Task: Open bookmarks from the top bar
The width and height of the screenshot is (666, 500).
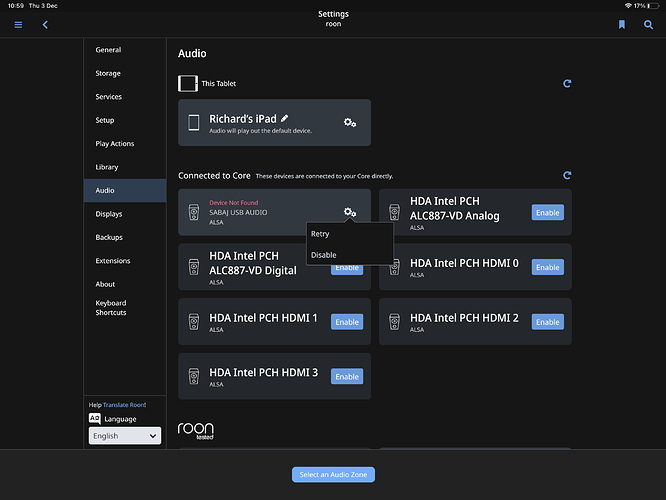Action: point(622,25)
